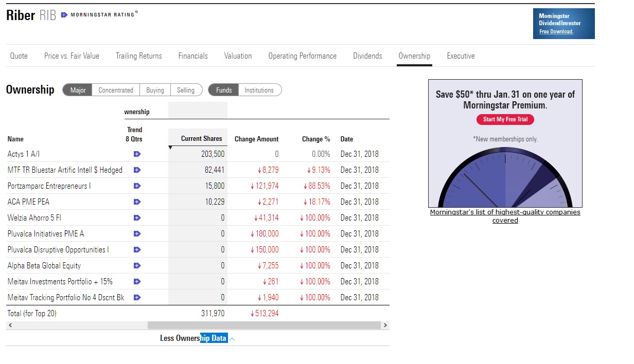Select the Major ownership filter
The image size is (634, 364).
pyautogui.click(x=78, y=90)
